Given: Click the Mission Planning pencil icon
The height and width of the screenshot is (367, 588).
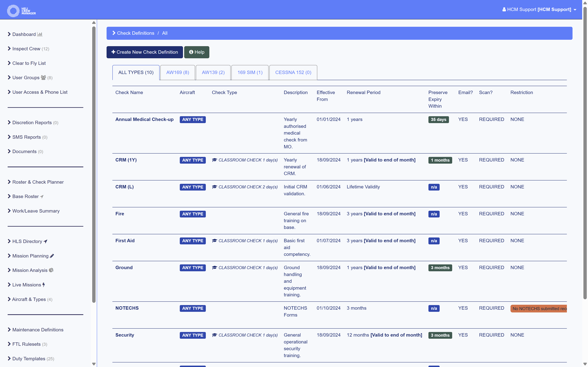Looking at the screenshot, I should coord(52,256).
